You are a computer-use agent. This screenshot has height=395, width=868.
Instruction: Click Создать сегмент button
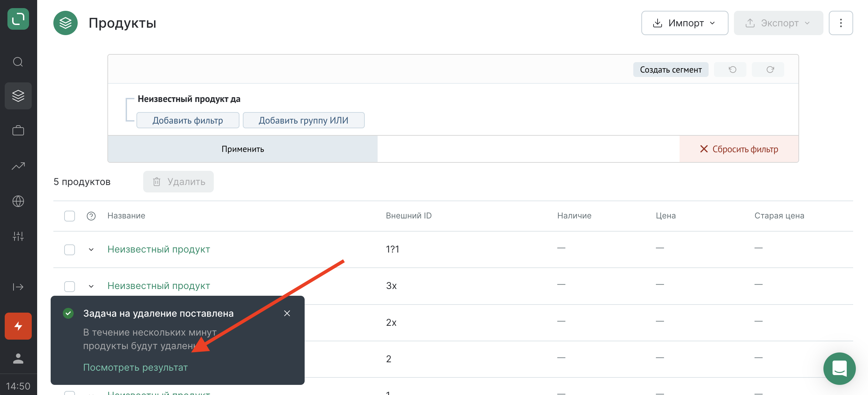click(x=671, y=70)
